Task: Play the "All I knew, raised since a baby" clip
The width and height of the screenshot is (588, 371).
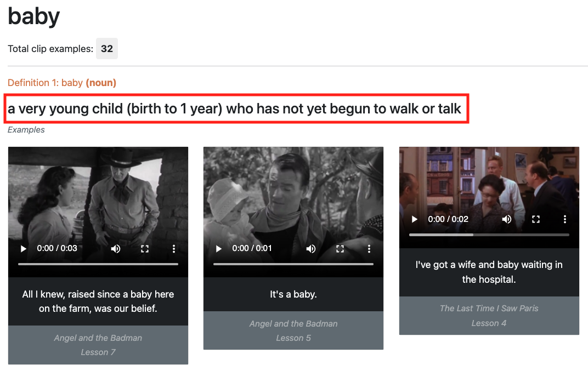Action: (x=23, y=248)
